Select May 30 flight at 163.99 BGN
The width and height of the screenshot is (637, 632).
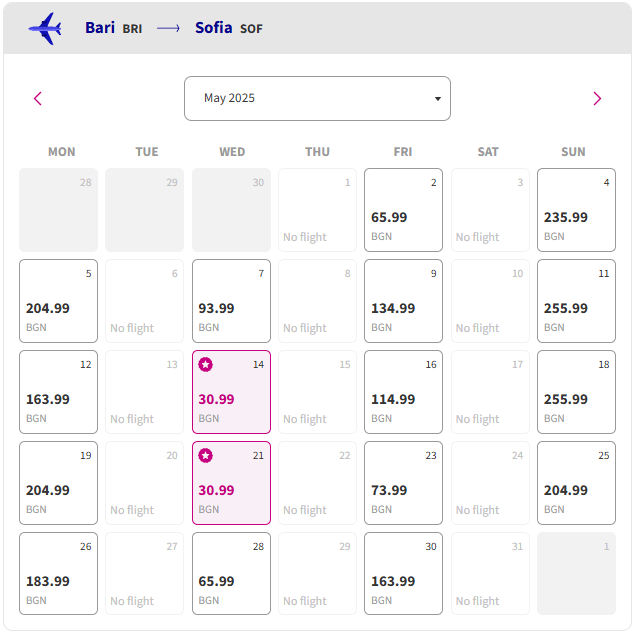pos(403,574)
